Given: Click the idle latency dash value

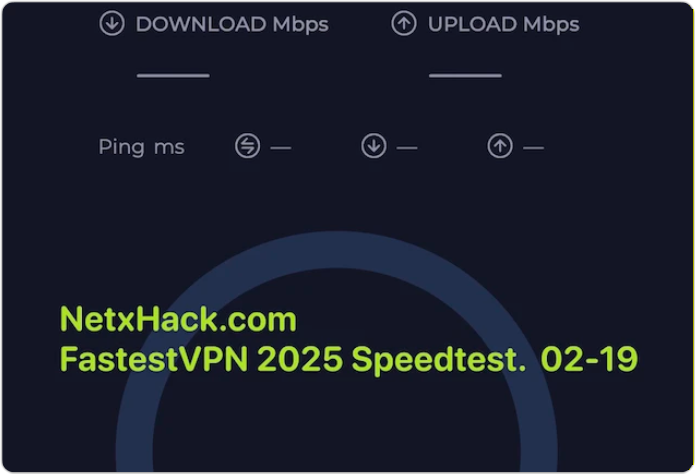Looking at the screenshot, I should click(281, 148).
